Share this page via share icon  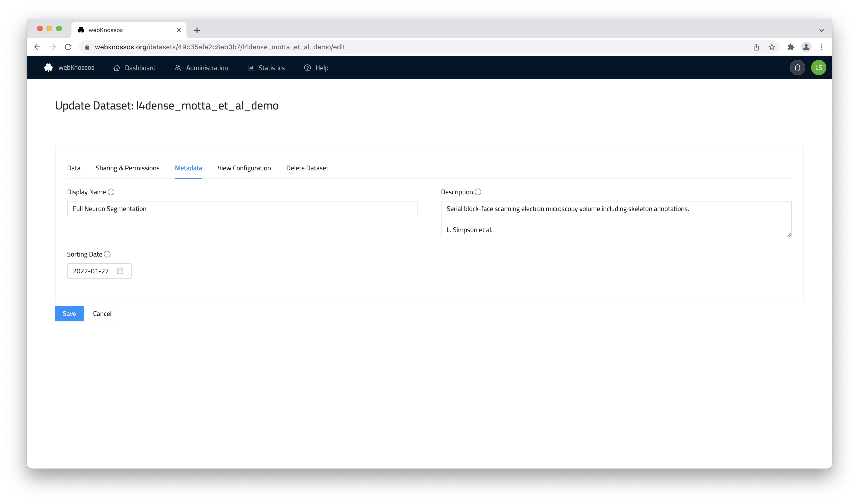[x=756, y=47]
